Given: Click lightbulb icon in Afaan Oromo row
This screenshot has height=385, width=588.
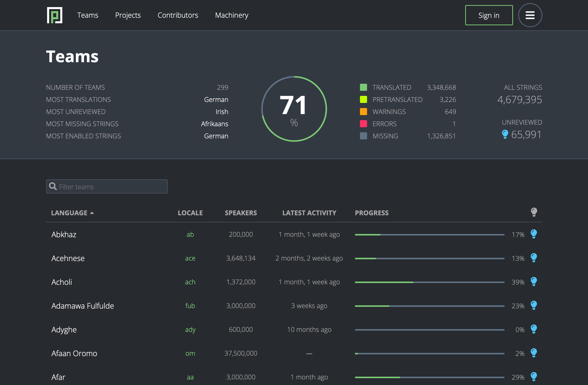Looking at the screenshot, I should point(534,353).
